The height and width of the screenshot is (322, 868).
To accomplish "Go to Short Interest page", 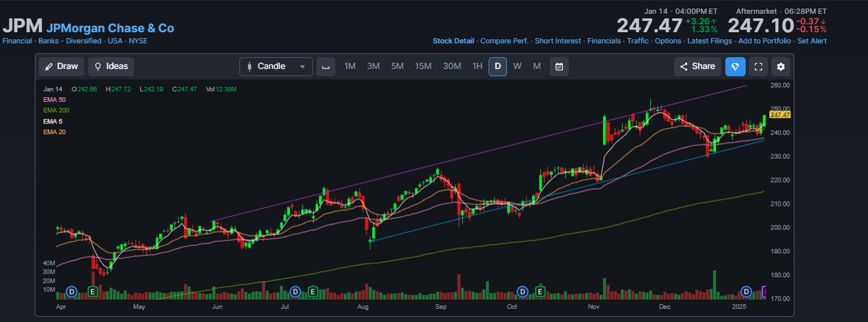I will 558,41.
